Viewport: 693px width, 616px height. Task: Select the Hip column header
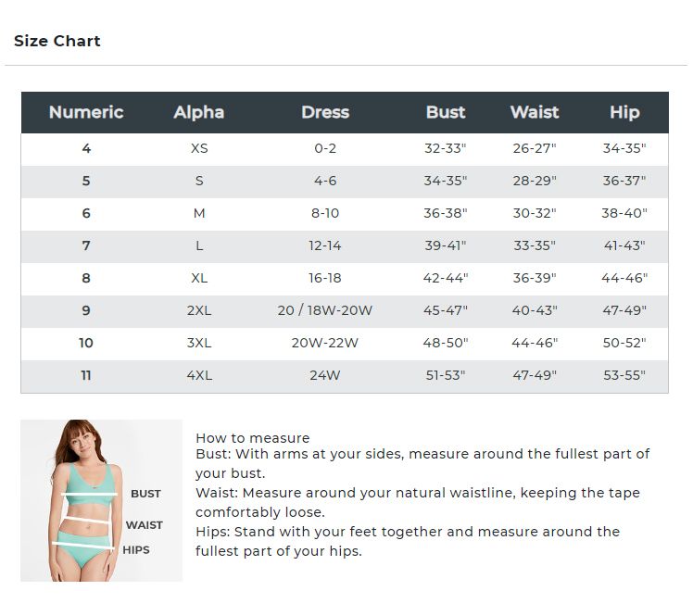pyautogui.click(x=624, y=112)
